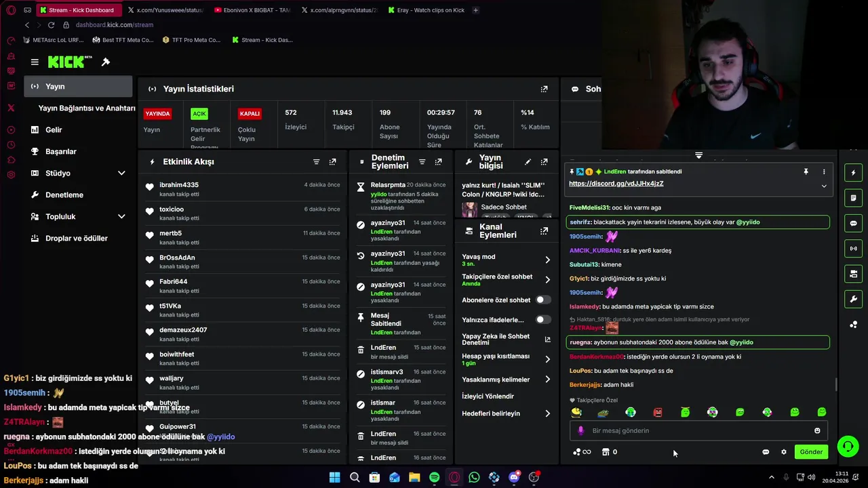The height and width of the screenshot is (488, 868).
Task: Go to Başarılar in the sidebar
Action: (61, 152)
